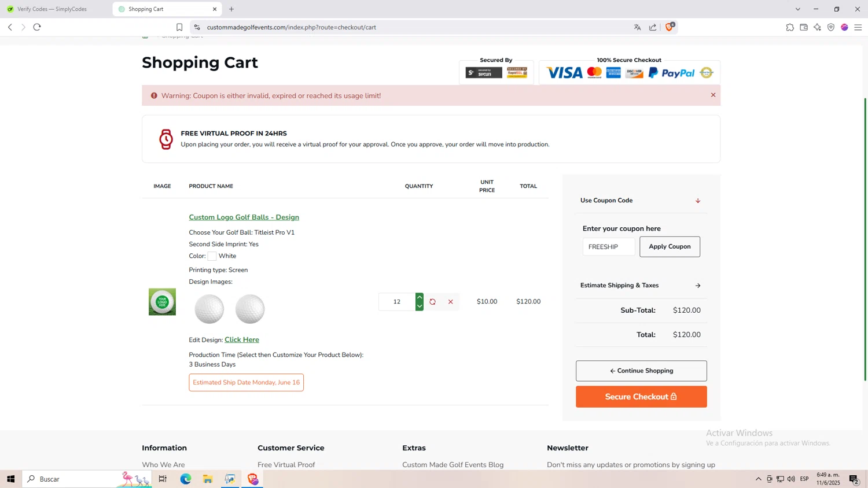Click the coupon code input field
The height and width of the screenshot is (488, 868).
coord(609,247)
